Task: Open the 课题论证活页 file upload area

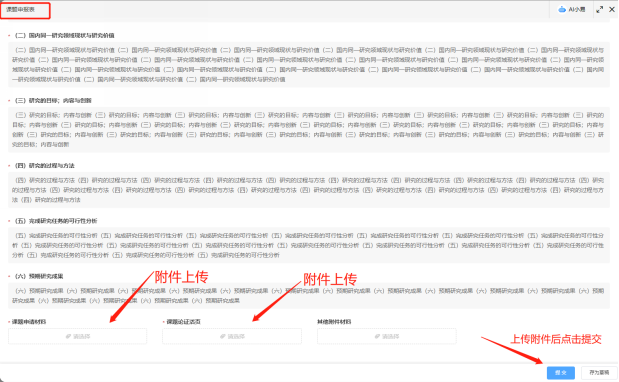Action: point(232,336)
